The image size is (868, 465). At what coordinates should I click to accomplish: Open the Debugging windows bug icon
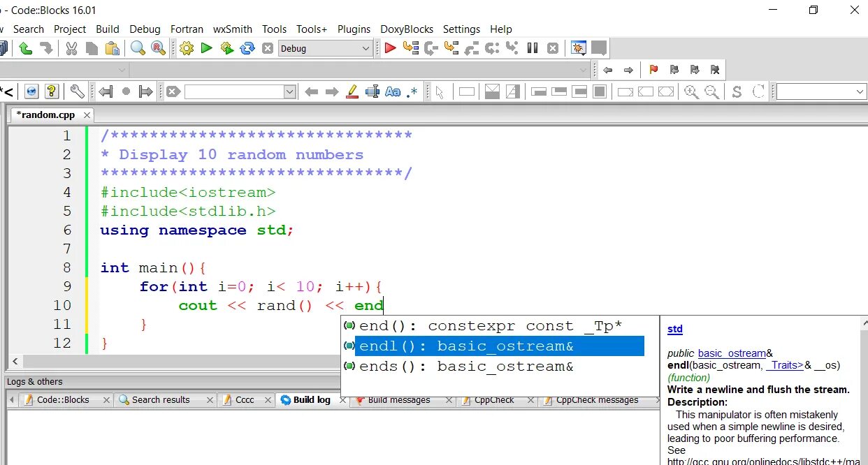[578, 48]
